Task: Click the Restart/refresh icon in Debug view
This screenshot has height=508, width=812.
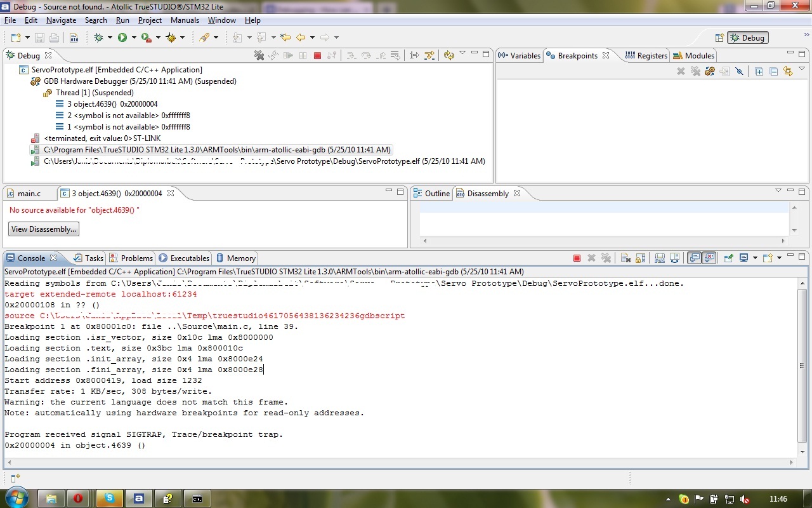Action: (x=449, y=55)
